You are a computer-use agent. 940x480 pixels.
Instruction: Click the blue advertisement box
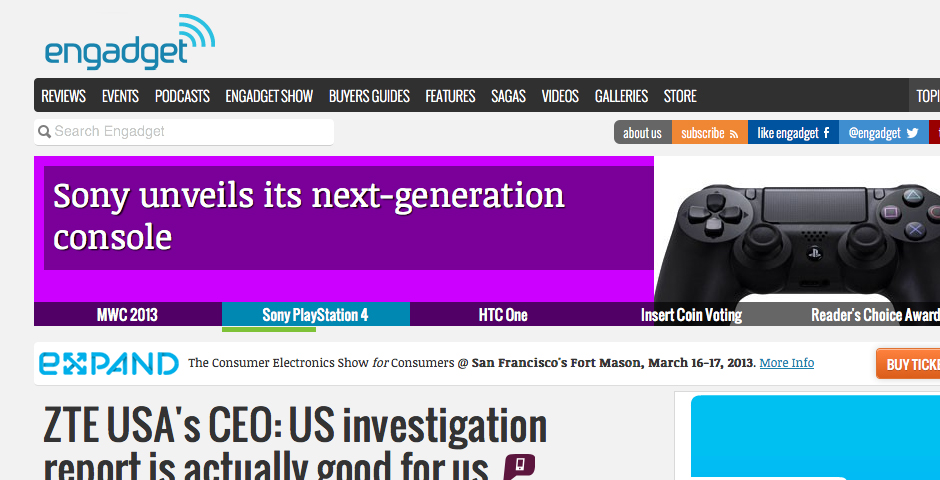tap(815, 437)
